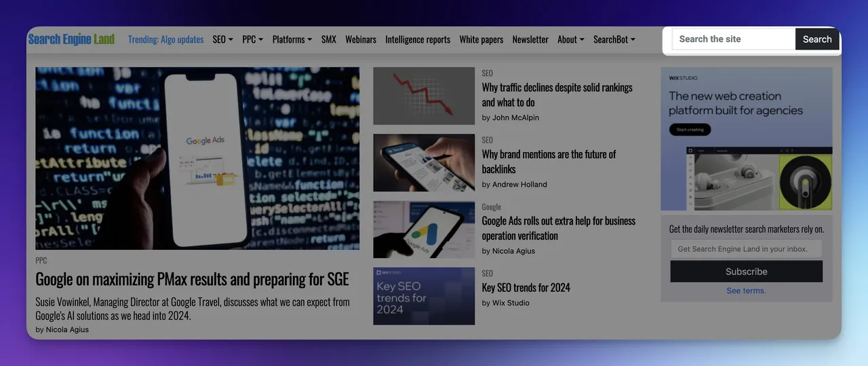Open the Google Ads phone hero image

tap(197, 158)
